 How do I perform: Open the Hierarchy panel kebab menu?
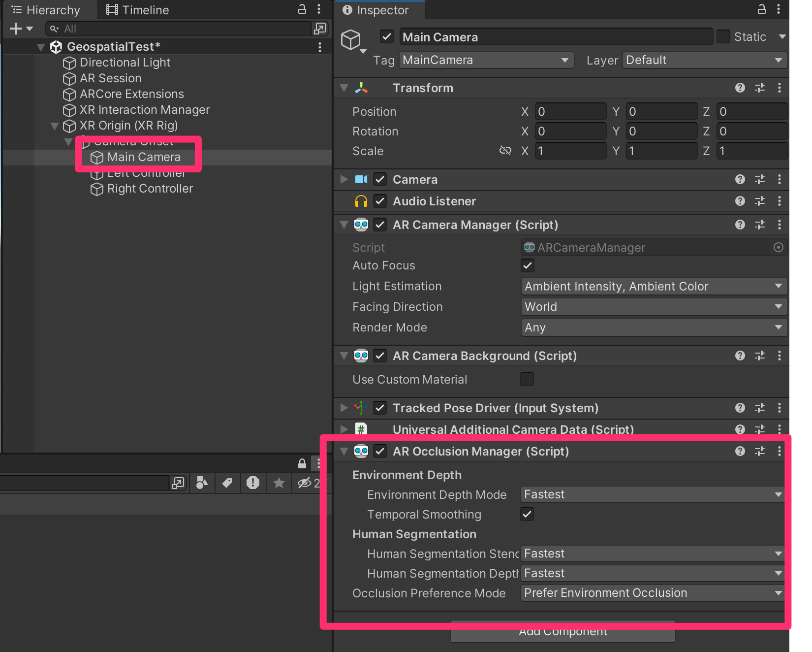(x=319, y=9)
